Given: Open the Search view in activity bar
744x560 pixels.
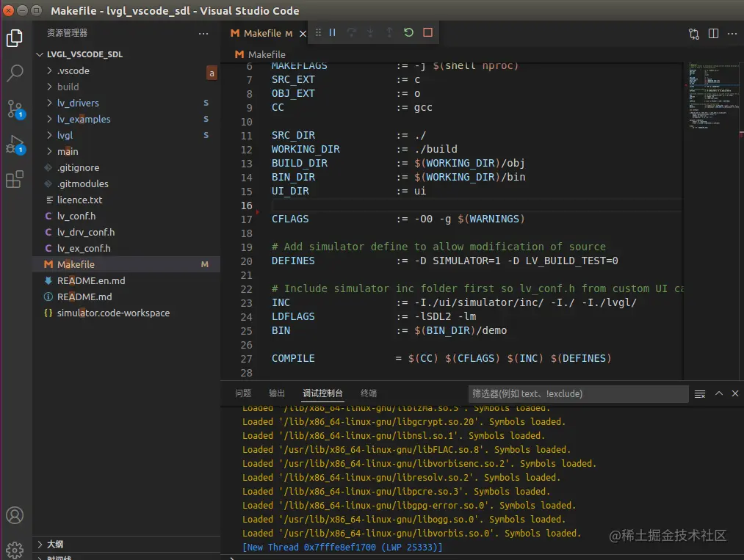Looking at the screenshot, I should pos(15,73).
